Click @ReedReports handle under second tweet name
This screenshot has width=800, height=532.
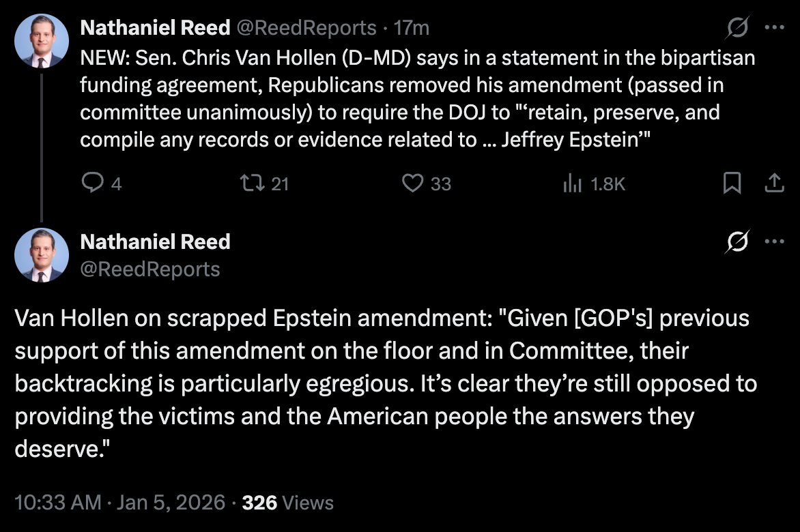point(150,269)
